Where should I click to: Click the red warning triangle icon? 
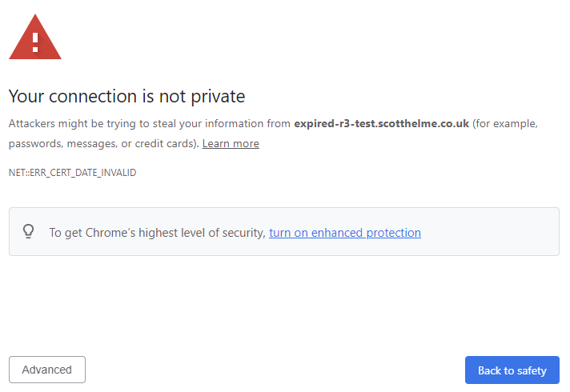point(35,38)
